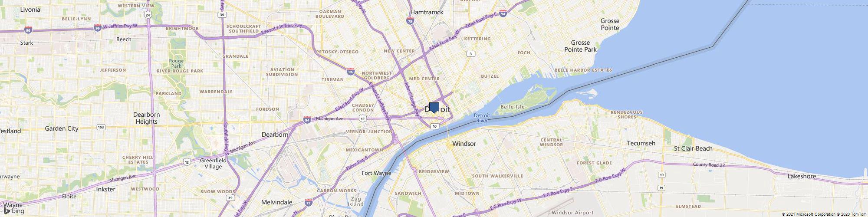Viewport: 868px width, 217px height.
Task: Select the Greenfield Village label
Action: click(213, 163)
